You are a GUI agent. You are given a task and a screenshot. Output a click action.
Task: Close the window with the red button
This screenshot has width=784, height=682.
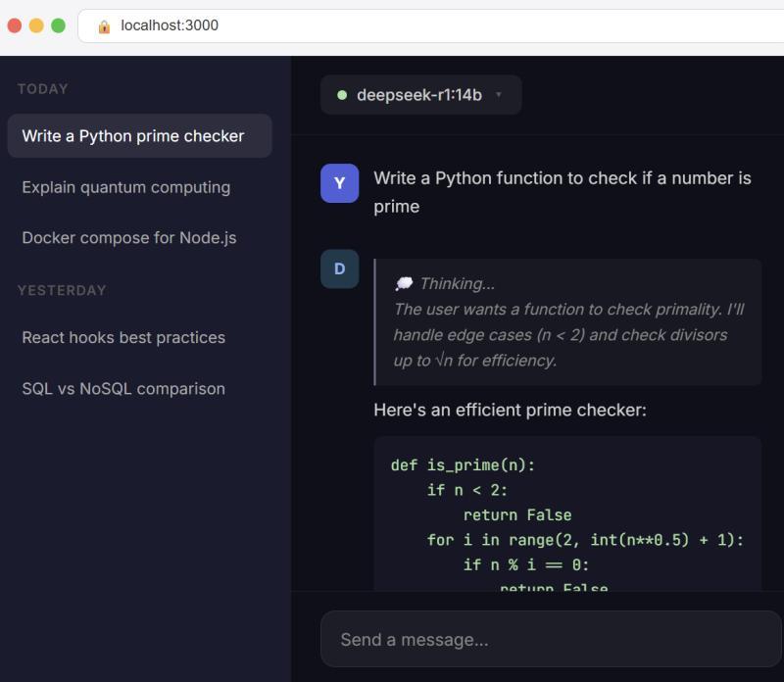(x=15, y=25)
